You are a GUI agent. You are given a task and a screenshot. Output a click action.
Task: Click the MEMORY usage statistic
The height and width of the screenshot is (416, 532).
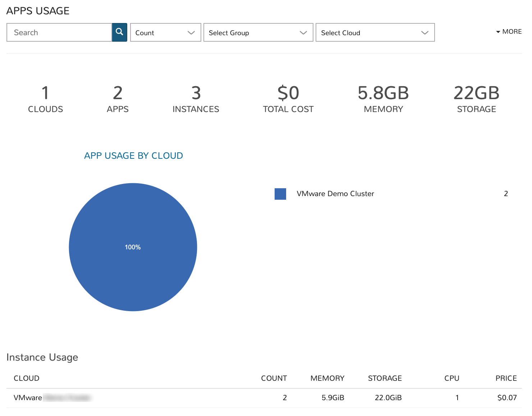tap(383, 99)
